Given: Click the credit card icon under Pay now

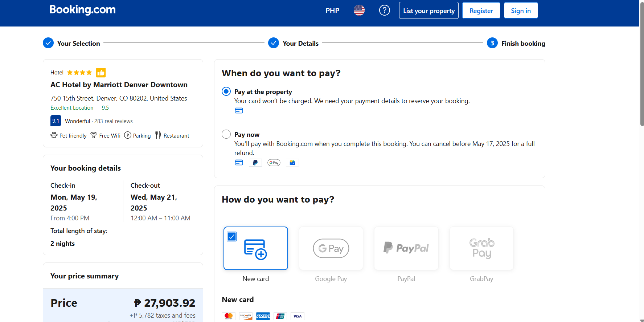Looking at the screenshot, I should [x=239, y=163].
